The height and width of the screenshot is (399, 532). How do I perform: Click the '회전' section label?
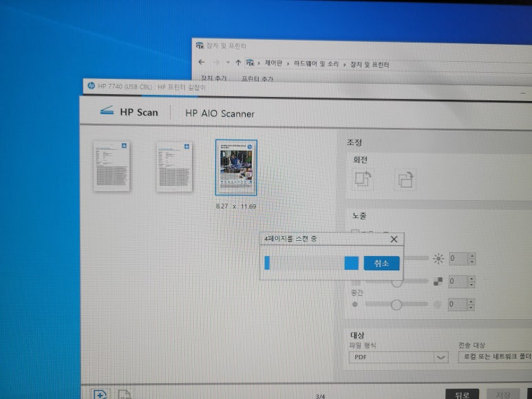pyautogui.click(x=360, y=160)
